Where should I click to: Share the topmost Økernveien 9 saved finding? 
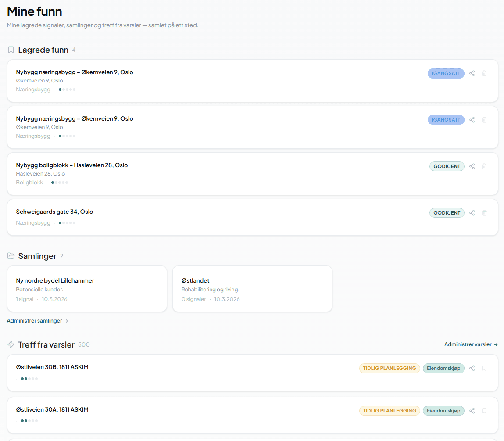coord(472,73)
